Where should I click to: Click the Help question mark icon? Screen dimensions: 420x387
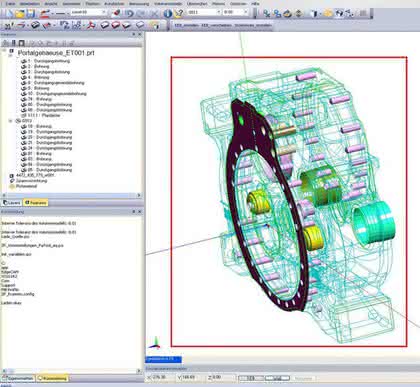coord(179,13)
